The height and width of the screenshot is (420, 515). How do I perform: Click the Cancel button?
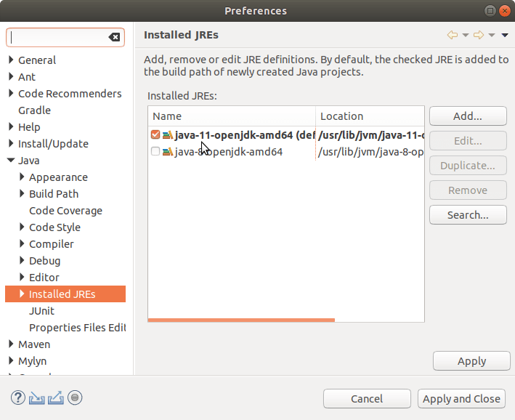click(367, 399)
